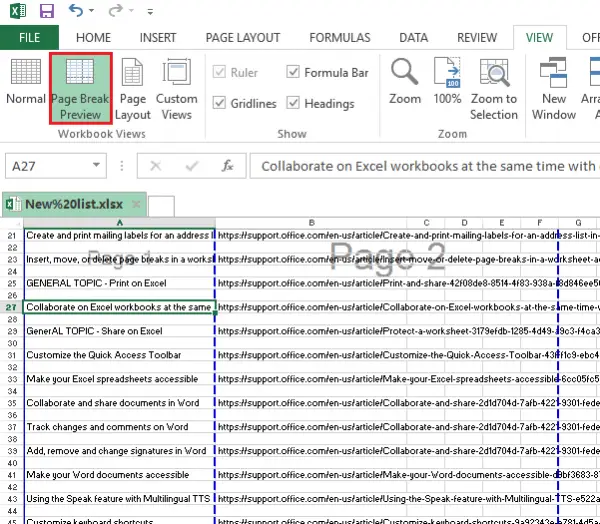Uncheck the Gridlines checkbox
Screen dimensions: 600x524
(219, 103)
